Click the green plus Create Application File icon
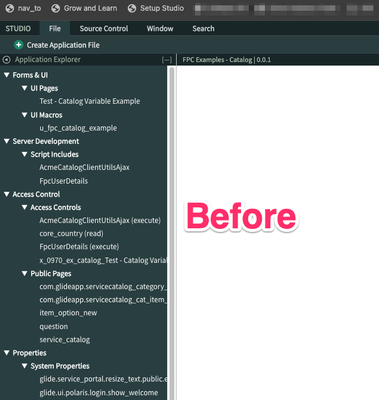379x400 pixels. click(x=19, y=45)
